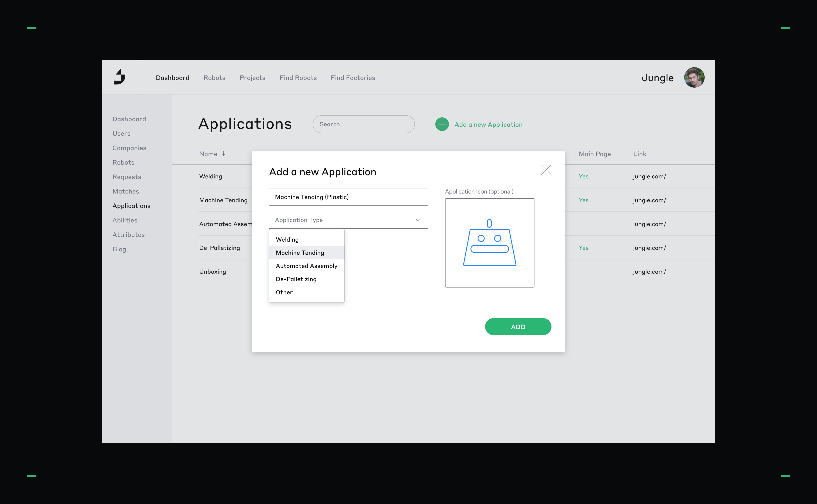
Task: Open the user avatar profile
Action: point(694,77)
